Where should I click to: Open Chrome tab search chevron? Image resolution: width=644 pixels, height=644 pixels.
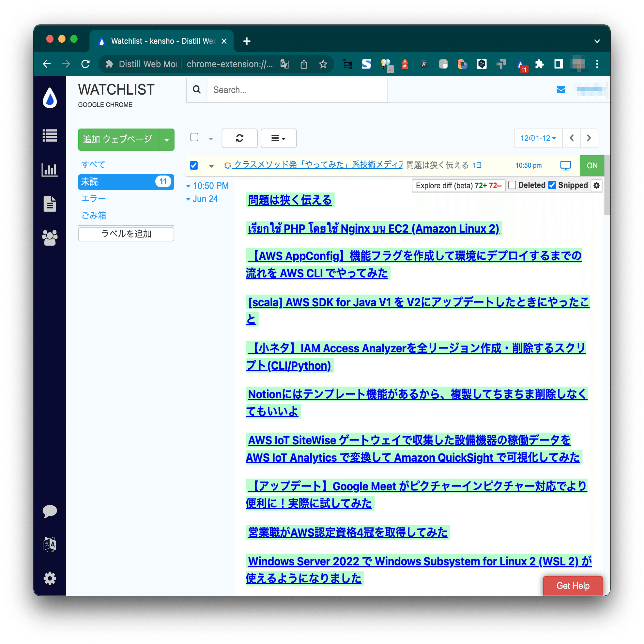click(597, 41)
